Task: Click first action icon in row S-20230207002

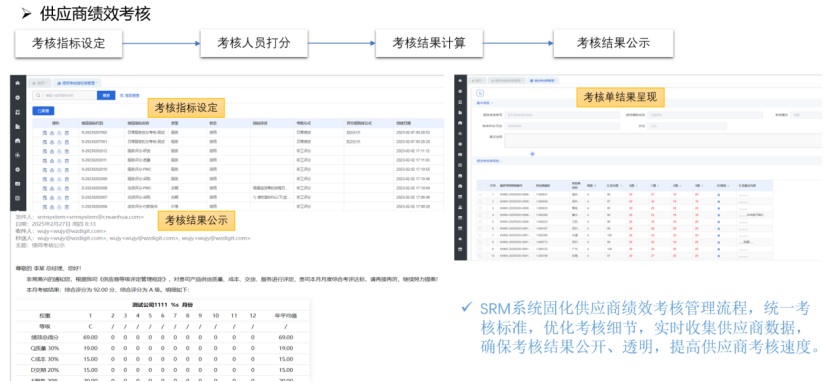Action: click(45, 132)
